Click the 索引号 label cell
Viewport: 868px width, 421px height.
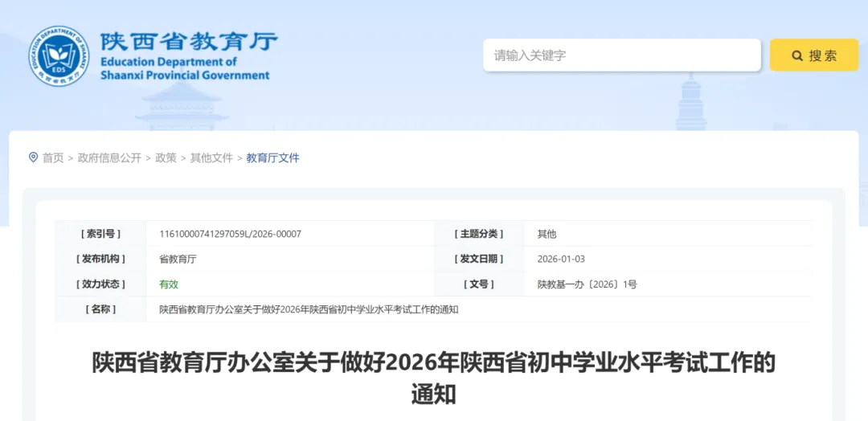click(100, 234)
